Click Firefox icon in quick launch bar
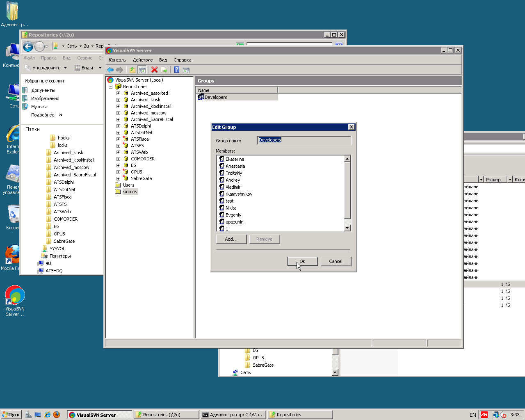525x420 pixels. (57, 415)
